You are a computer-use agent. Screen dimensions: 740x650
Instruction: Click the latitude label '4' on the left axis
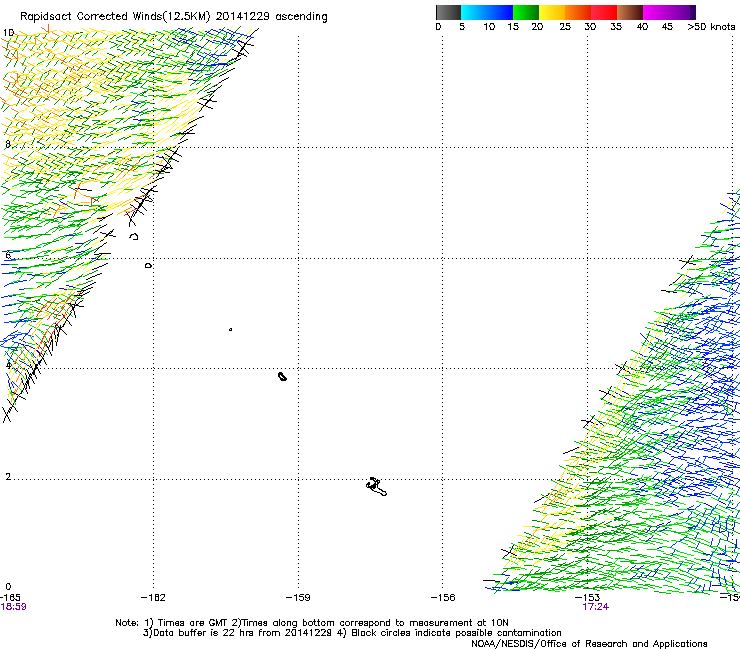[x=8, y=365]
